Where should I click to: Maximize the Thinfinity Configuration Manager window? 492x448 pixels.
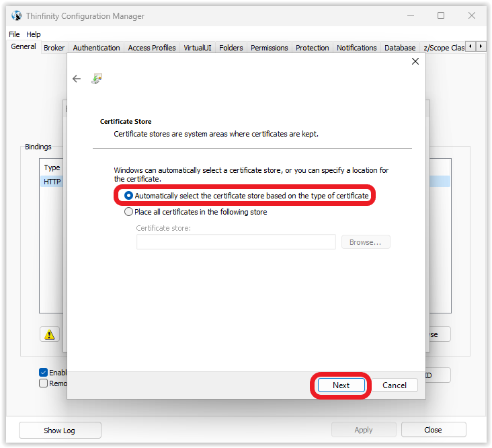pos(441,15)
